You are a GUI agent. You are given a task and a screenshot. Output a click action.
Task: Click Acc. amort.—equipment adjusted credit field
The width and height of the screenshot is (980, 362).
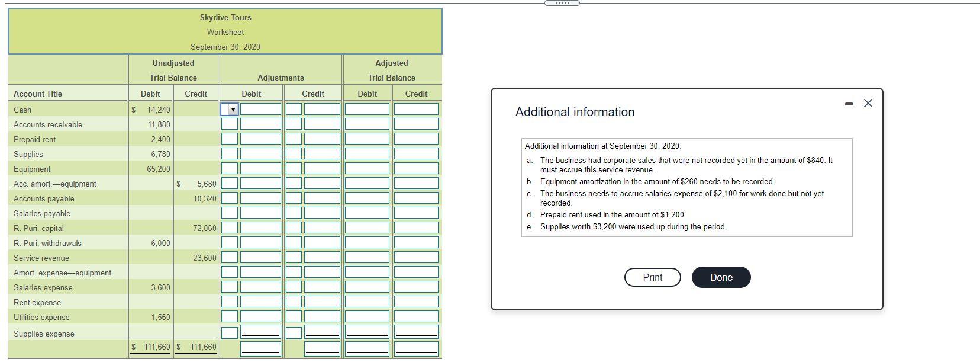[416, 183]
